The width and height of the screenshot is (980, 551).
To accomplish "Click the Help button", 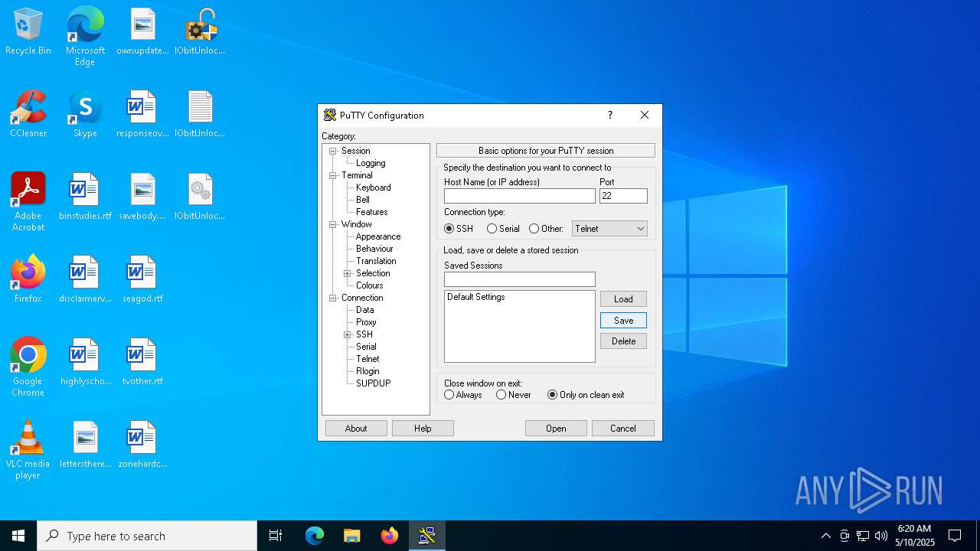I will click(x=423, y=429).
